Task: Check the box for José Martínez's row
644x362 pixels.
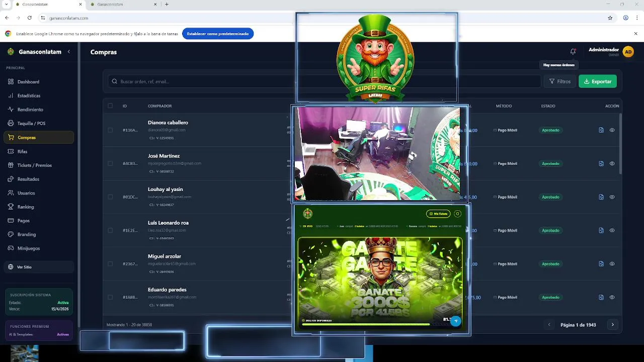Action: (110, 163)
